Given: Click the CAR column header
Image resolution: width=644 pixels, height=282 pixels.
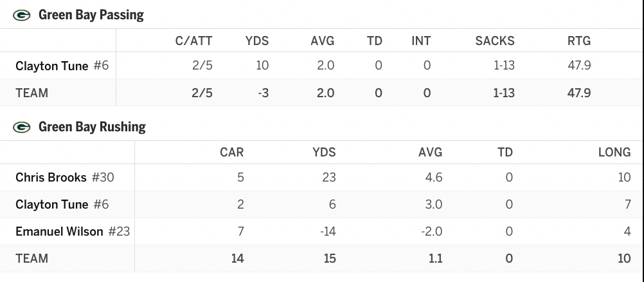Looking at the screenshot, I should click(x=232, y=153).
